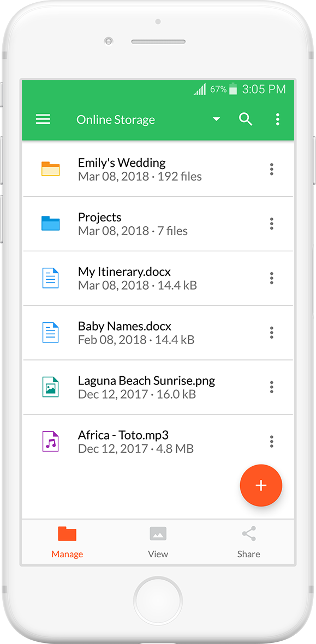Show more options for My Itinerary.docx
Screen dimensions: 316x644
click(272, 278)
